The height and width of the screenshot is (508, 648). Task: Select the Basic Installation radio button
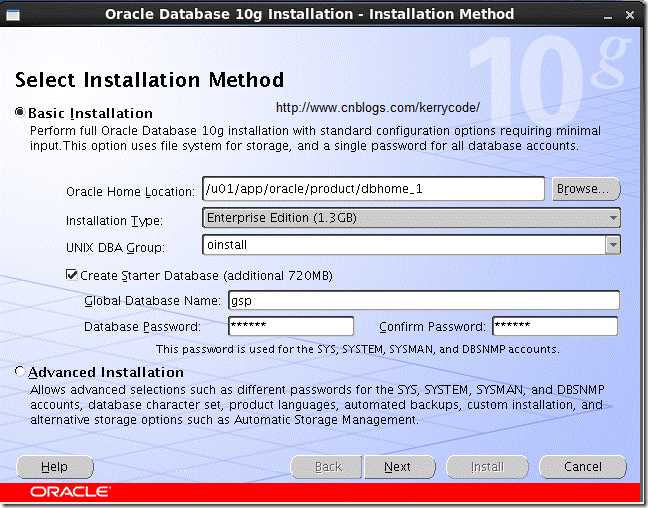coord(19,112)
